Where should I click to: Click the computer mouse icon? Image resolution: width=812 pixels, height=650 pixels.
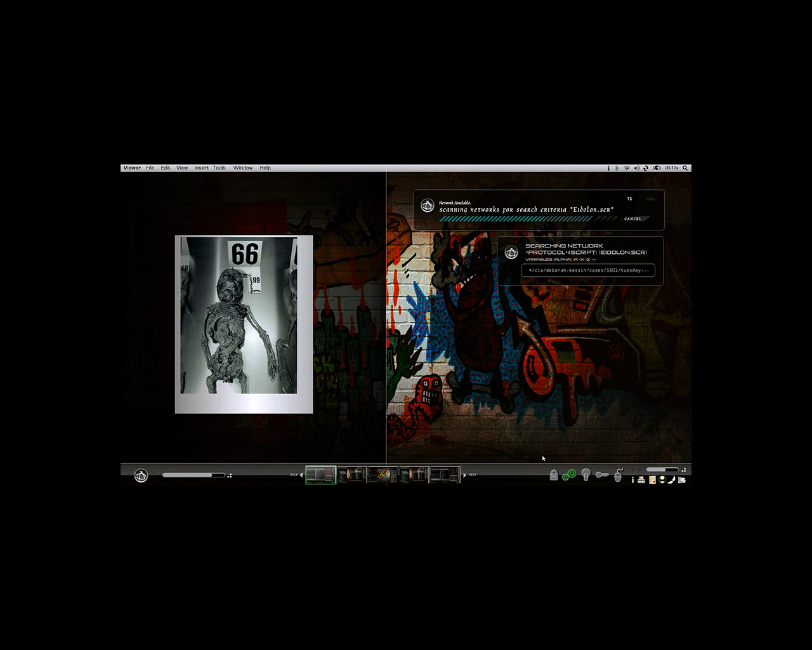click(x=619, y=475)
